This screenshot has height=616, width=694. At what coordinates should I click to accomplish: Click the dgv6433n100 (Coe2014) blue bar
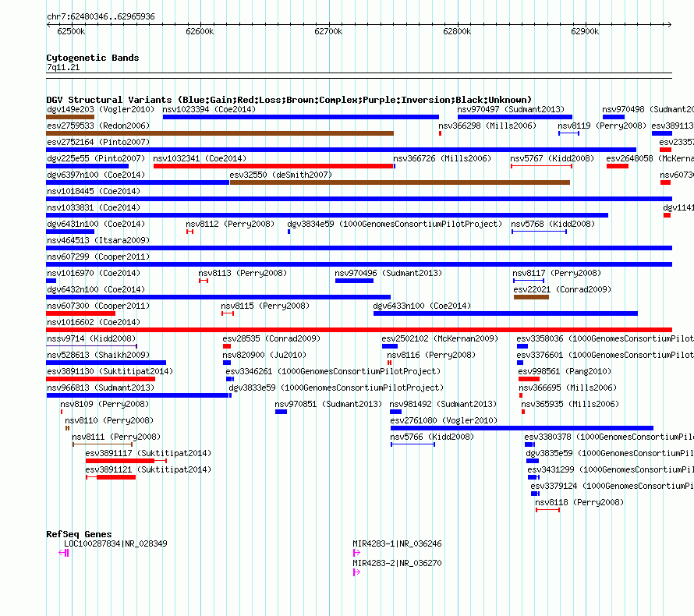coord(505,313)
